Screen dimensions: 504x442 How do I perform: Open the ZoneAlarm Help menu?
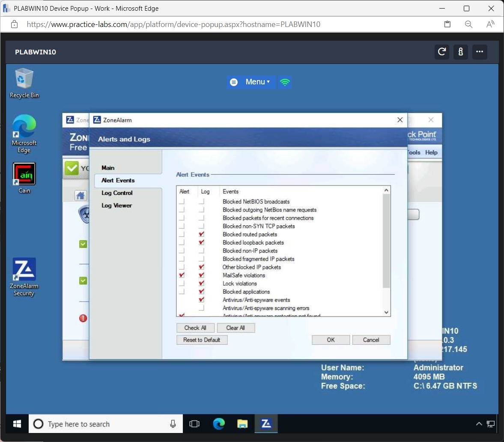click(x=431, y=152)
